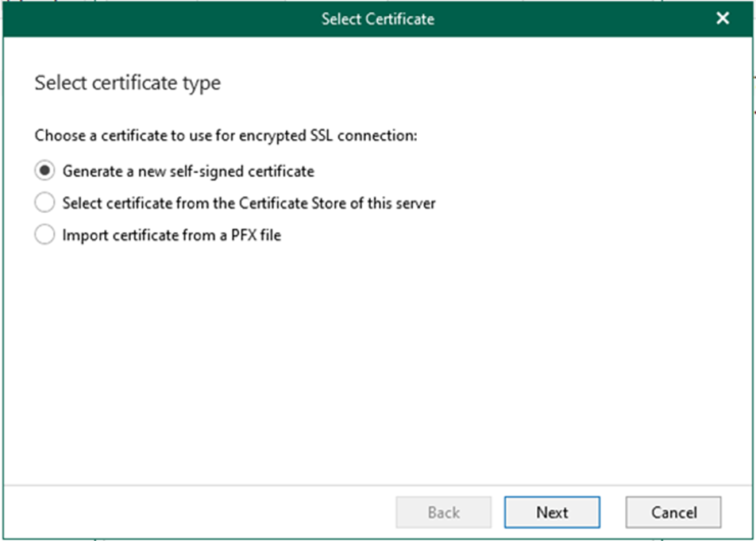The width and height of the screenshot is (756, 541).
Task: Click the empty circle beside the PFX file option
Action: [x=45, y=235]
